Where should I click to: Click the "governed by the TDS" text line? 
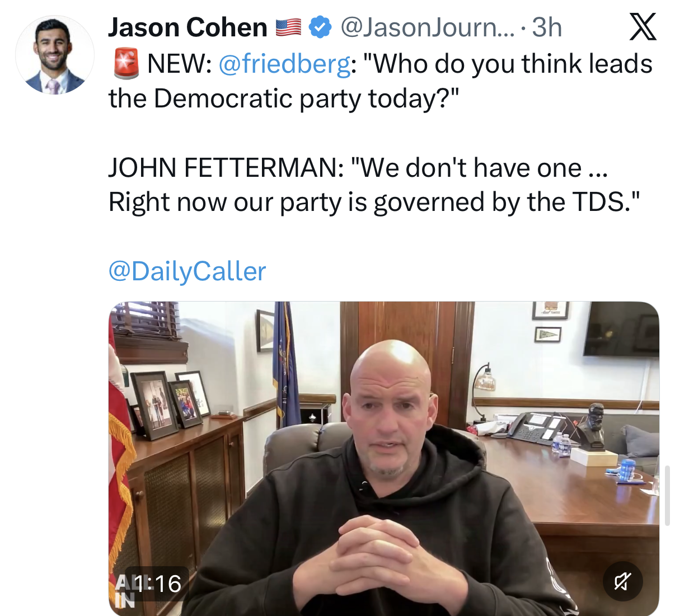coord(374,203)
